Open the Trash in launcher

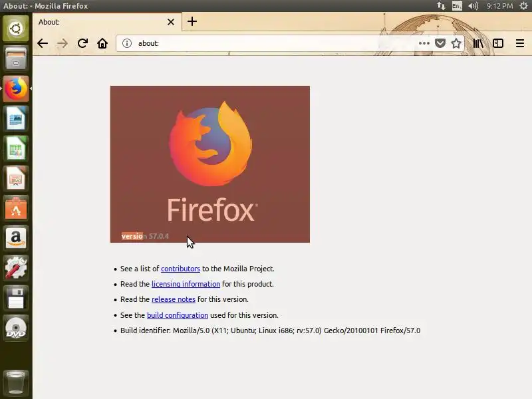pos(16,383)
